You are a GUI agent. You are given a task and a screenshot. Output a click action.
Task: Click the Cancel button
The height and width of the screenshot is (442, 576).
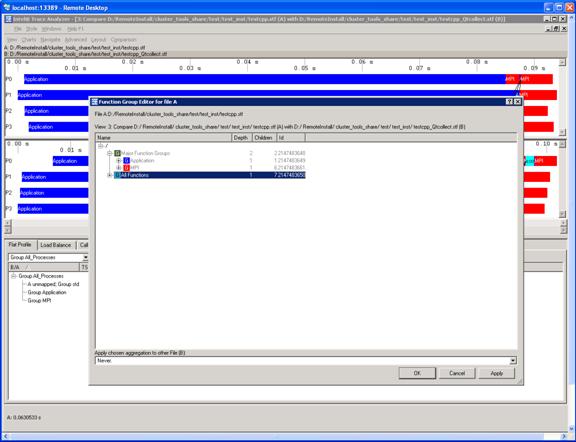pos(457,373)
